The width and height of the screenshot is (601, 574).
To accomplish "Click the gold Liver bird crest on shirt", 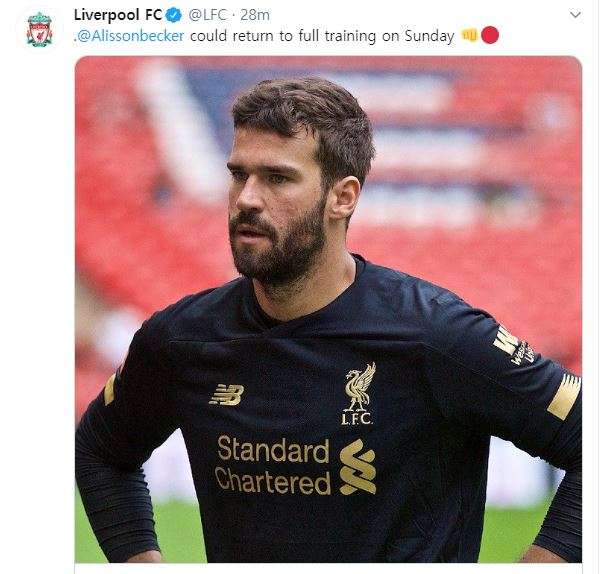I will coord(358,394).
